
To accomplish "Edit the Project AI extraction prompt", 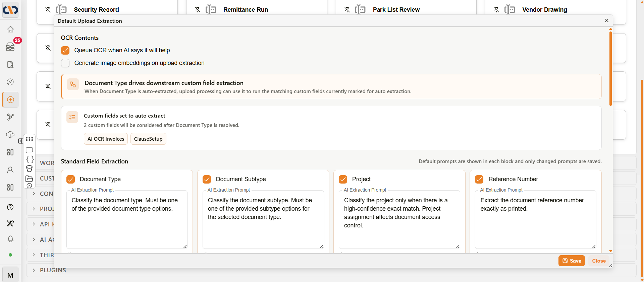I will tap(399, 219).
